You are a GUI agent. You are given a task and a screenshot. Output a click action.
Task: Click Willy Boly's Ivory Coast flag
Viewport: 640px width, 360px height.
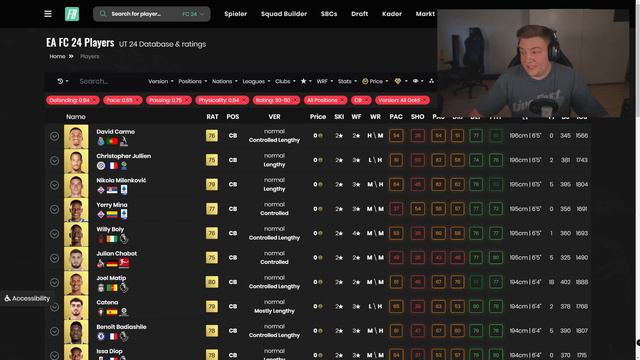click(x=112, y=239)
